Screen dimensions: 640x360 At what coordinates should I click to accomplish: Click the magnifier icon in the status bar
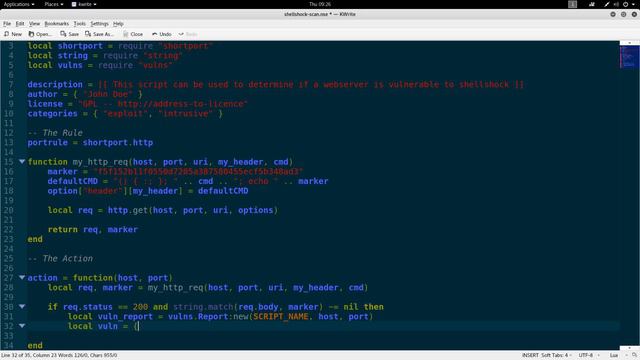point(634,356)
